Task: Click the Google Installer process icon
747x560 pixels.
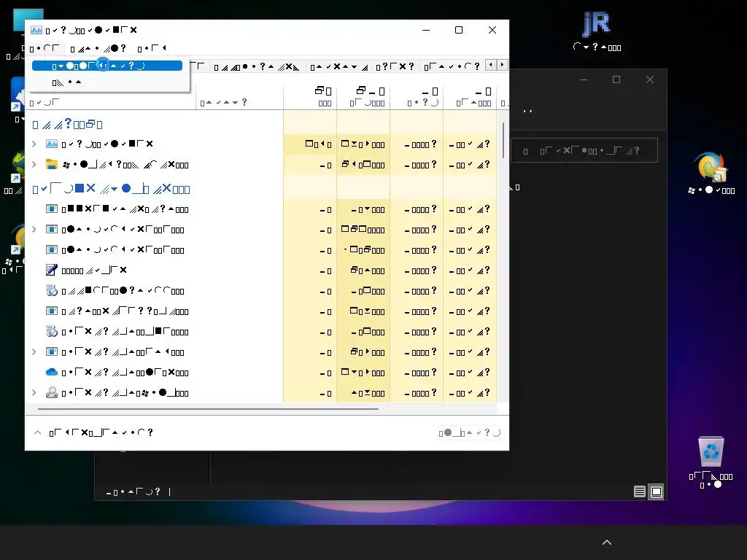Action: tap(52, 290)
